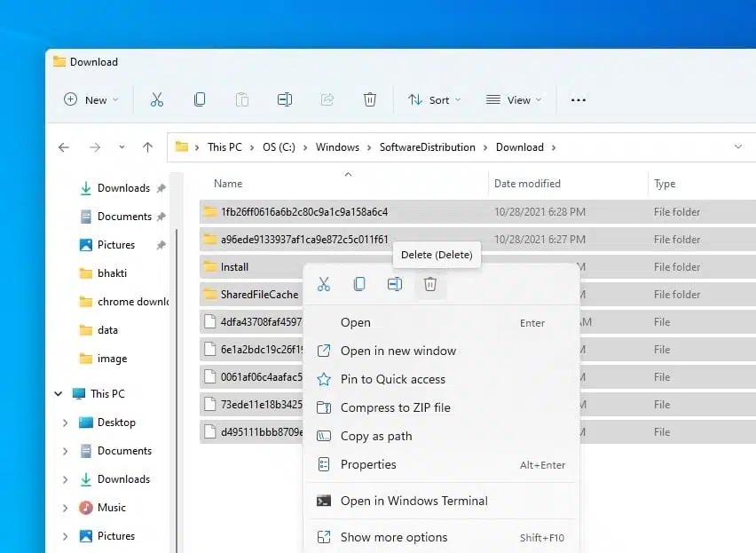
Task: Expand the New item dropdown
Action: pos(91,99)
